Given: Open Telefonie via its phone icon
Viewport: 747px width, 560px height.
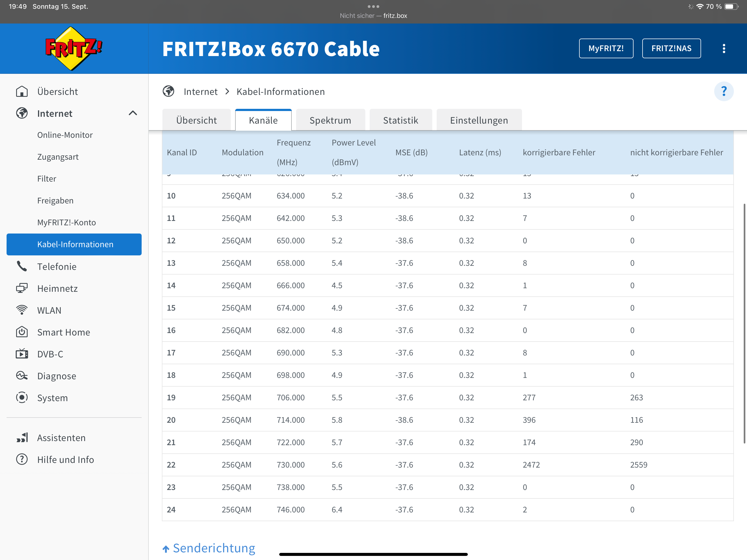Looking at the screenshot, I should pos(22,267).
